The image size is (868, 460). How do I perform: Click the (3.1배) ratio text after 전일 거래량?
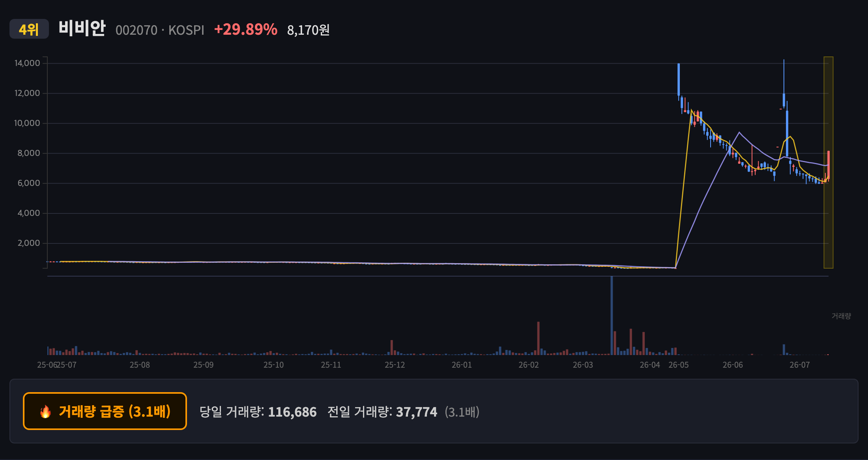pos(462,412)
